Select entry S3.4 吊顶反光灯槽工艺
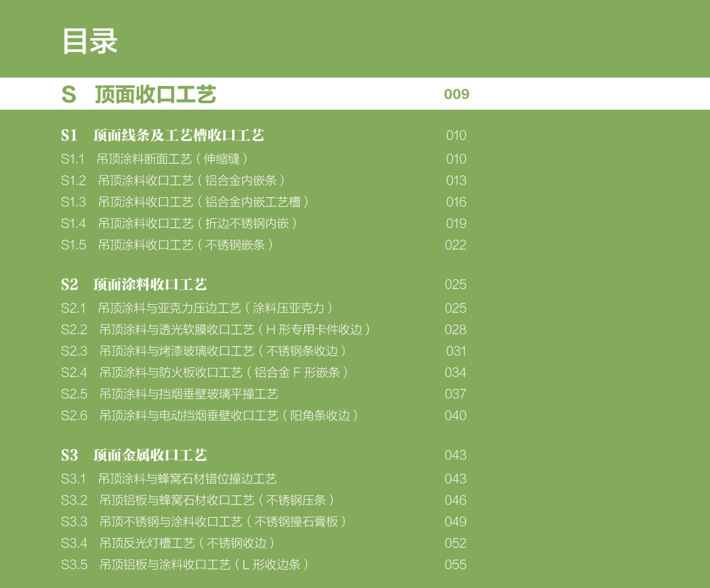Viewport: 710px width, 588px height. click(x=168, y=543)
